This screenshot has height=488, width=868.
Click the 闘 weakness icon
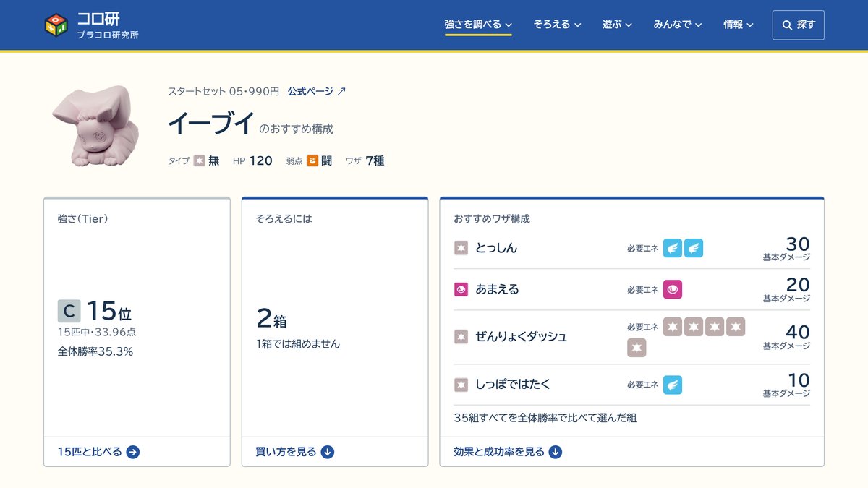[x=312, y=160]
